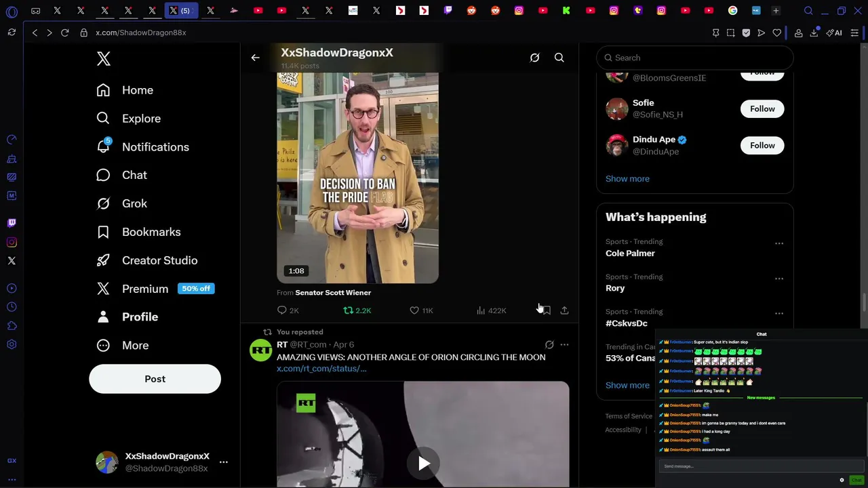Switch to the Kick browser tab
This screenshot has height=488, width=868.
[566, 11]
